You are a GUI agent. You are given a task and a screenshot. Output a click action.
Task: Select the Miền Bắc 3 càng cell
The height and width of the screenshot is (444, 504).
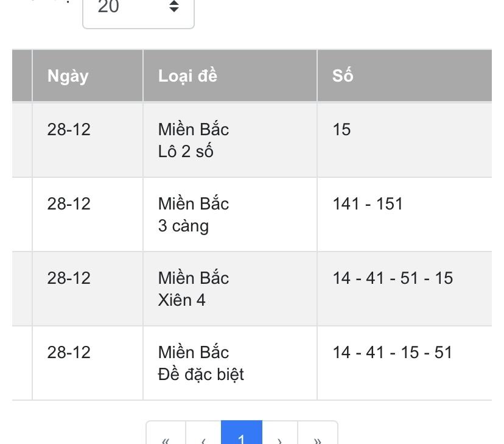[194, 214]
